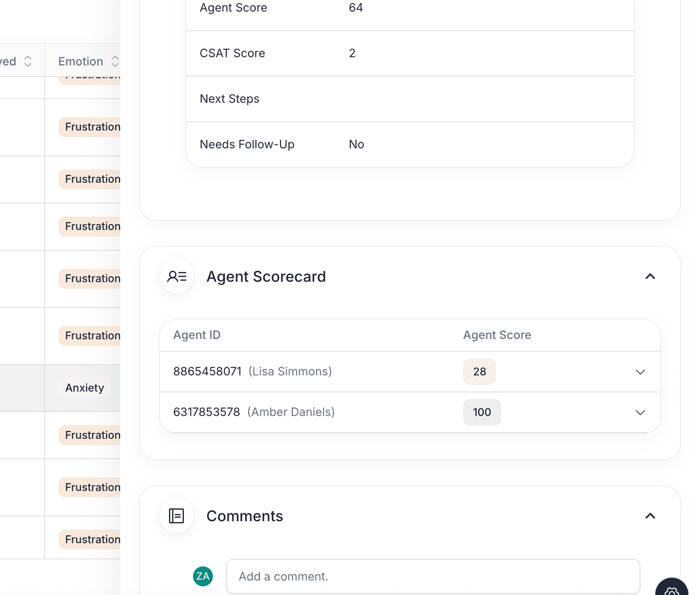The height and width of the screenshot is (595, 700).
Task: Click the Comments panel icon
Action: 176,516
